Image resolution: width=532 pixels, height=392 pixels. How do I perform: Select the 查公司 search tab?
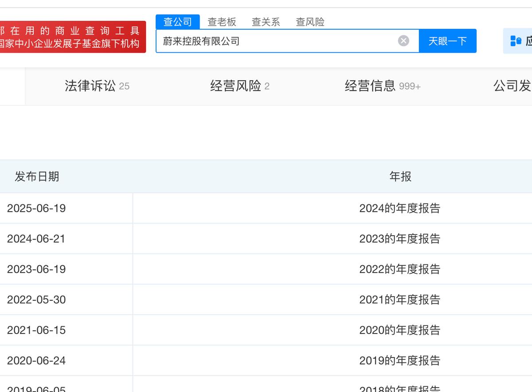tap(177, 22)
